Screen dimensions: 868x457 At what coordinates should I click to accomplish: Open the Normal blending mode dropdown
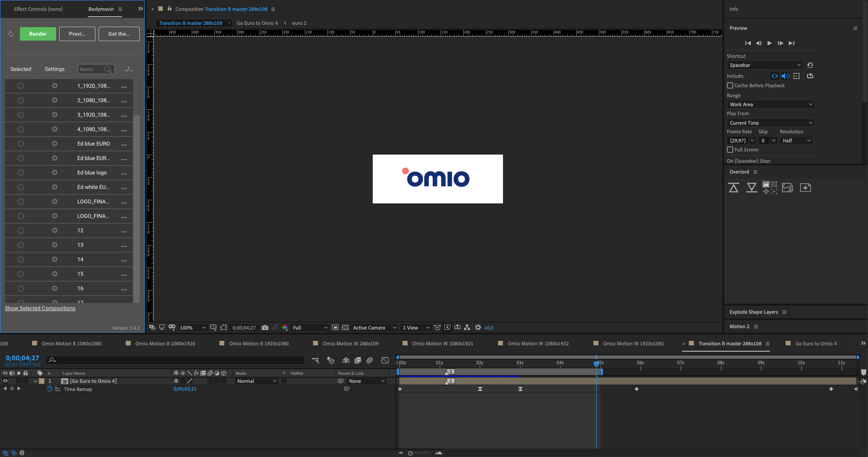click(x=256, y=381)
